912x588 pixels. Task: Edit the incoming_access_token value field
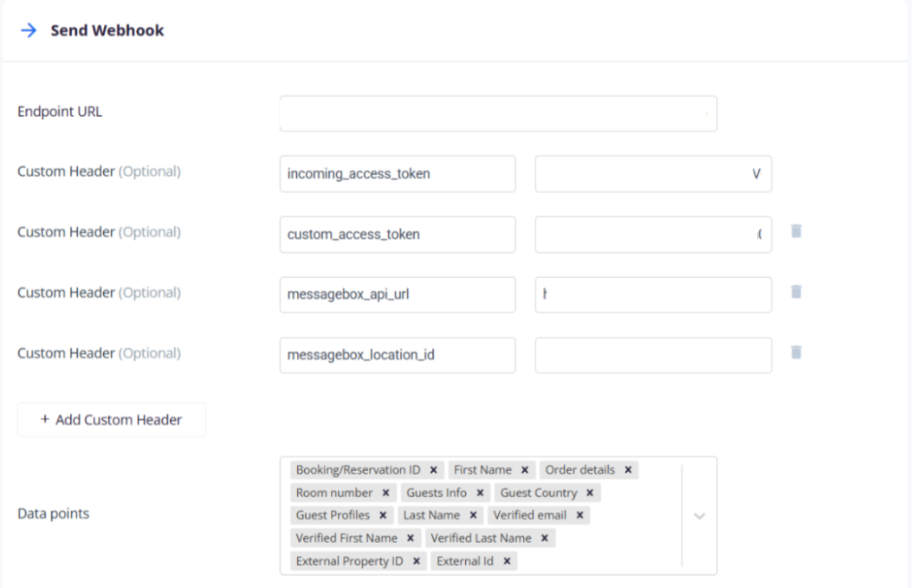coord(654,174)
